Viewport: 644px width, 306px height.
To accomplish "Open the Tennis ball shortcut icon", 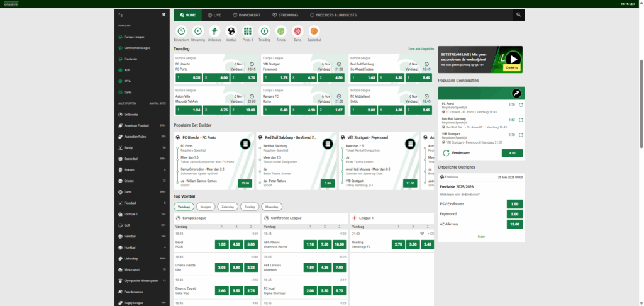I will coord(281,31).
